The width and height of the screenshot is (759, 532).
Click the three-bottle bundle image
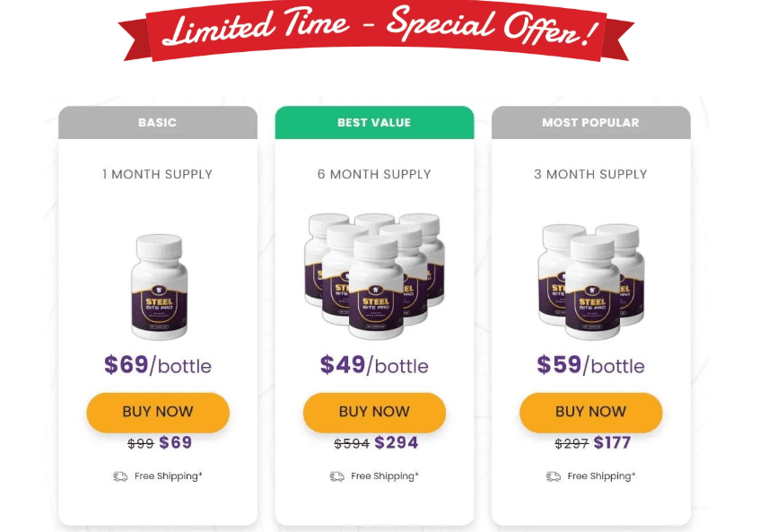point(591,279)
